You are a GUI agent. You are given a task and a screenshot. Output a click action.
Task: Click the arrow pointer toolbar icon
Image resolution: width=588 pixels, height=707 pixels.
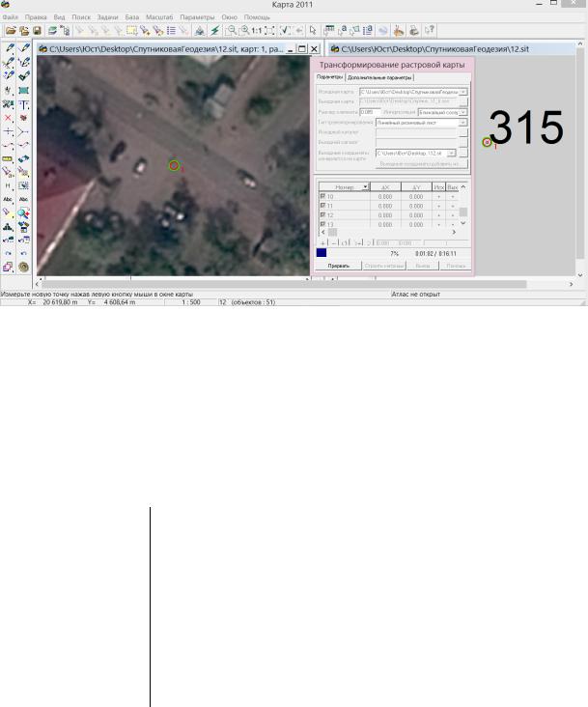click(313, 31)
